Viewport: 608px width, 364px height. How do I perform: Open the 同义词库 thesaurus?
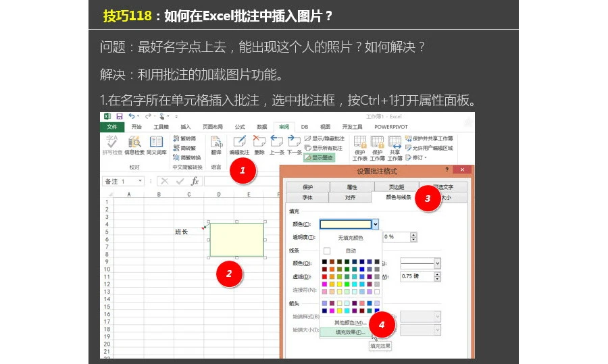pos(156,145)
